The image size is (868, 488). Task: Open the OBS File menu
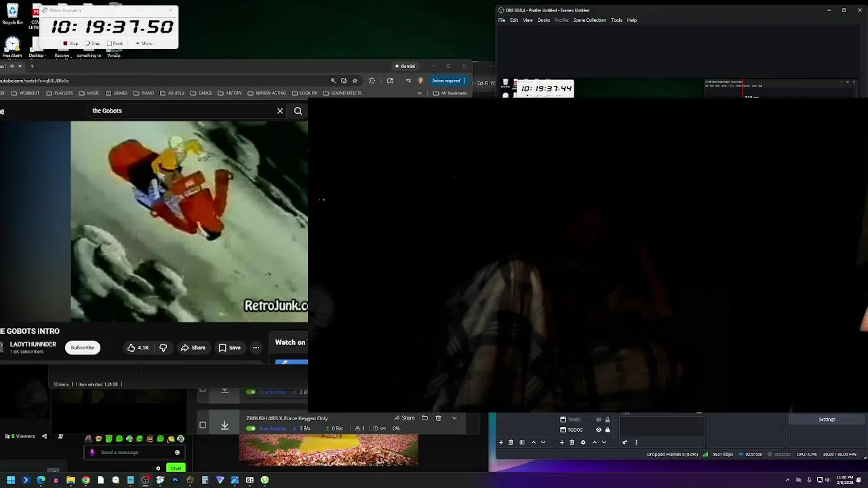coord(502,20)
